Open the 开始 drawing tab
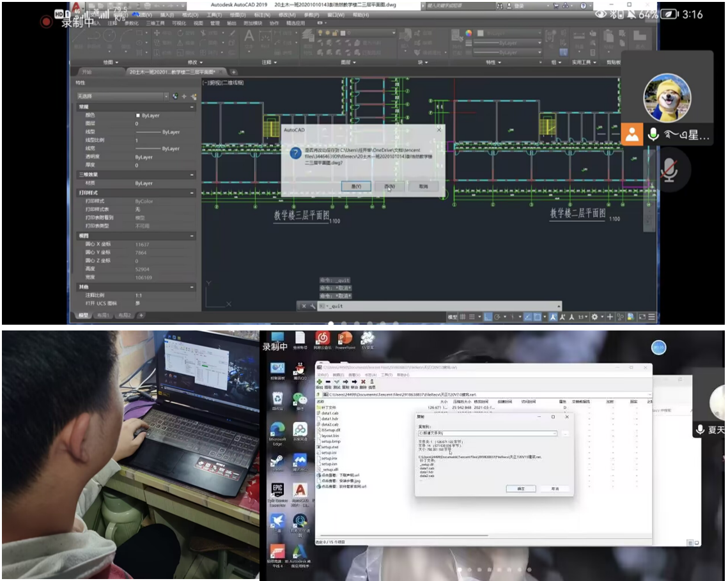This screenshot has width=728, height=581. (86, 72)
